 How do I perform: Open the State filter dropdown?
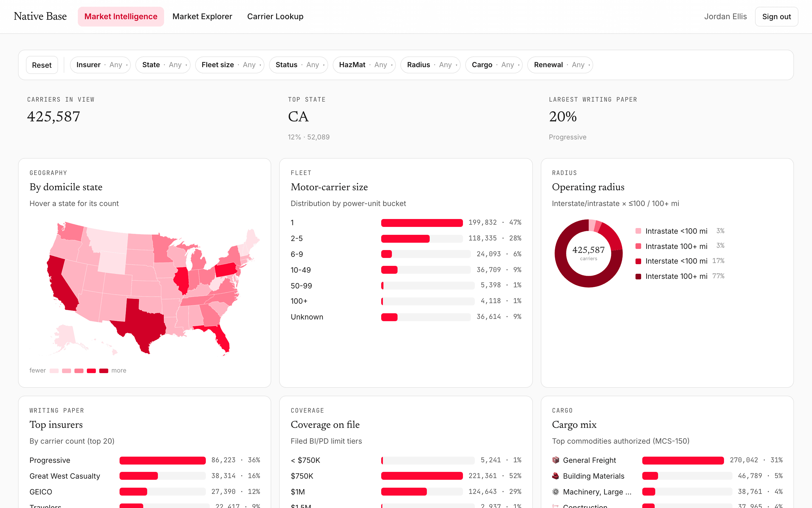coord(163,65)
